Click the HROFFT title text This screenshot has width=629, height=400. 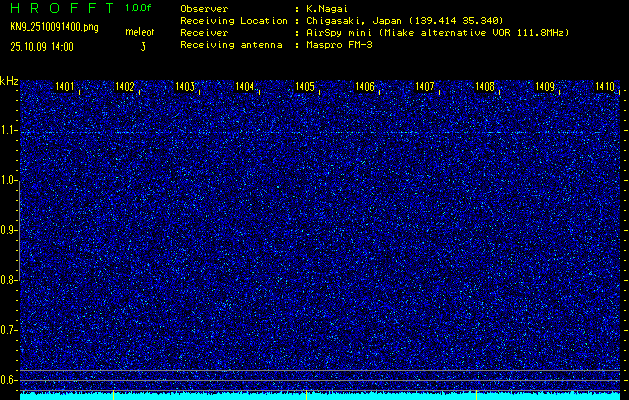click(x=58, y=7)
